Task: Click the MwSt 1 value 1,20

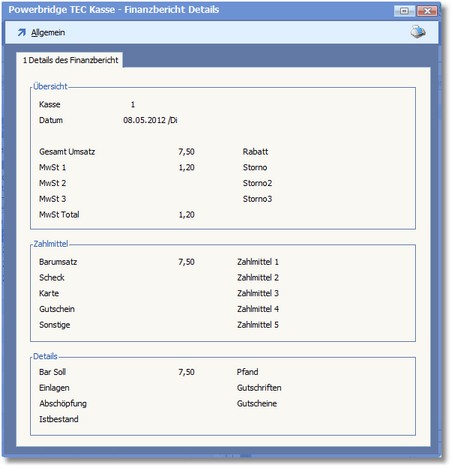Action: pos(186,167)
